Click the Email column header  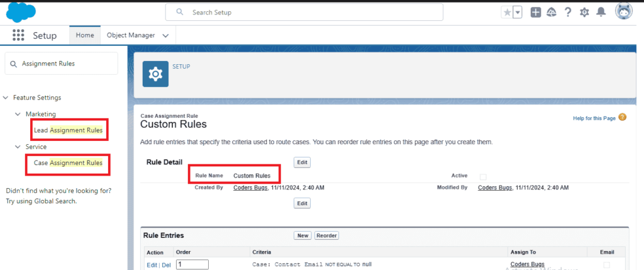[x=607, y=252]
